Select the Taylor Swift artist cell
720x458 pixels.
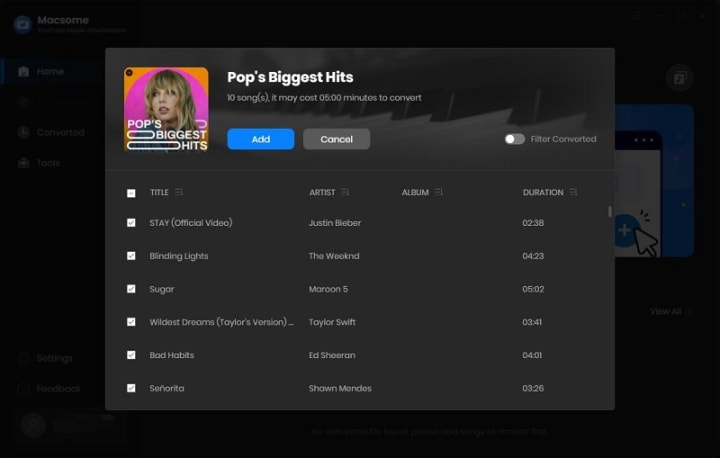point(332,322)
